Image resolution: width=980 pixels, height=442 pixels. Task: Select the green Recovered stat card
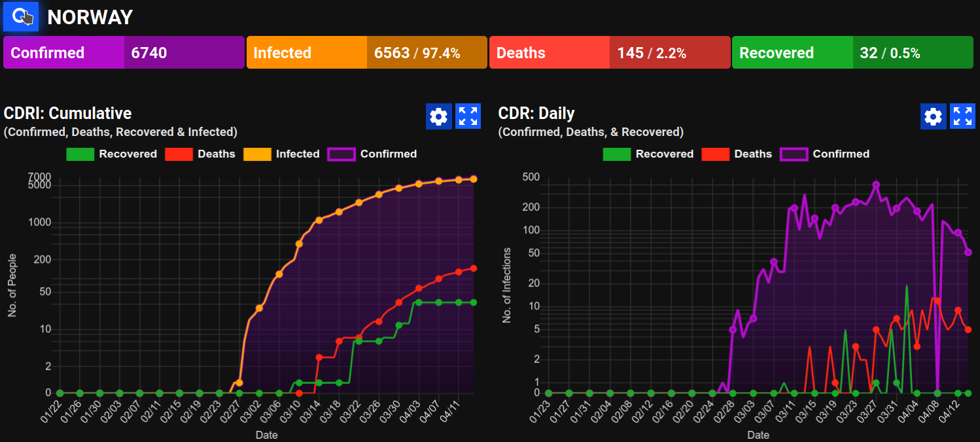(x=852, y=53)
